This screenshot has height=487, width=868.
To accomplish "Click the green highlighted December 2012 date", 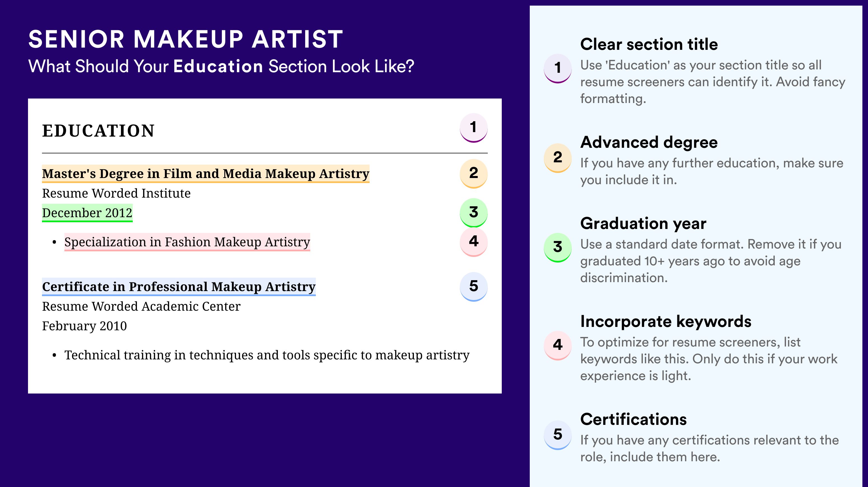I will (87, 213).
